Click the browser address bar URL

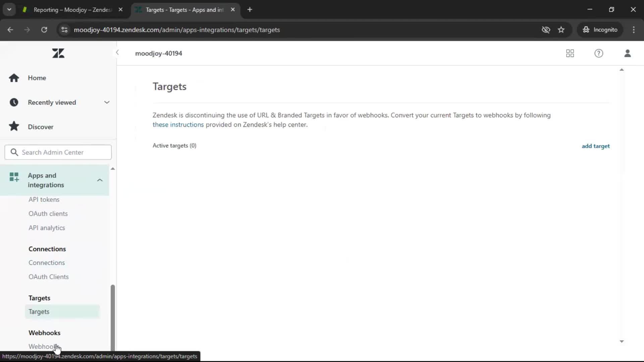177,30
